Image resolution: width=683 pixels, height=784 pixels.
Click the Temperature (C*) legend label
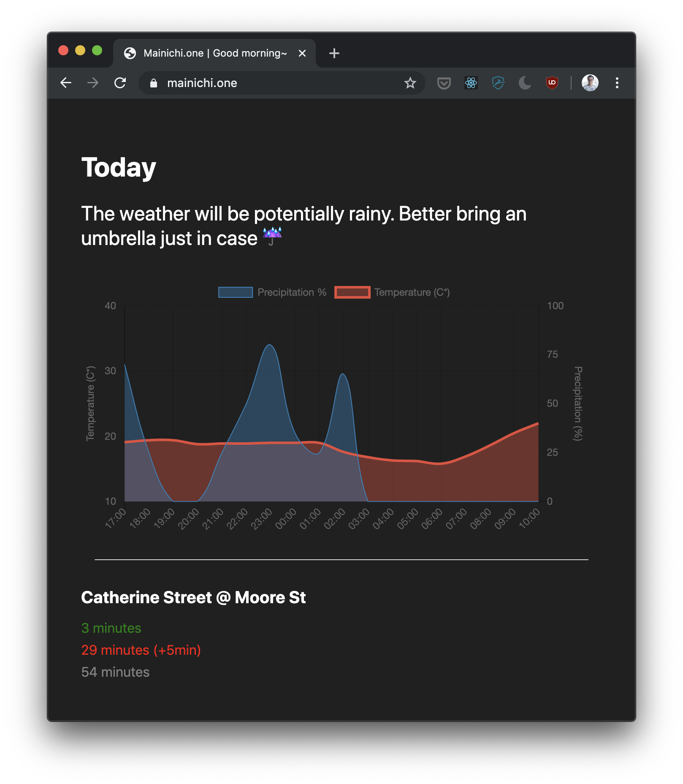tap(412, 292)
